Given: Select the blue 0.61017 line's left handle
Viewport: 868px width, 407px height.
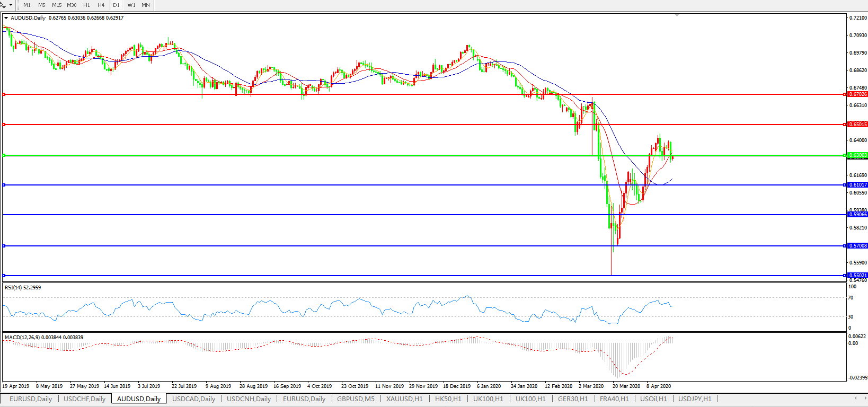Looking at the screenshot, I should coord(4,185).
